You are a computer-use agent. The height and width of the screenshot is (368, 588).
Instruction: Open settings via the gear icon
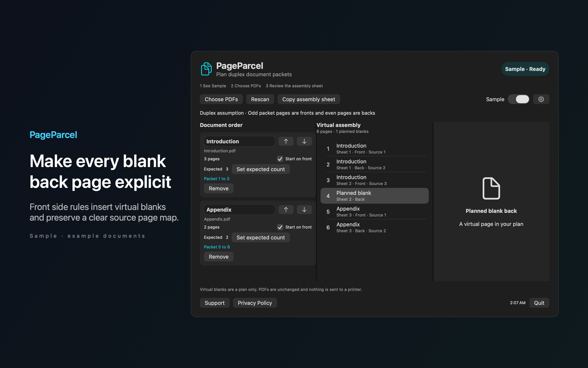click(541, 99)
